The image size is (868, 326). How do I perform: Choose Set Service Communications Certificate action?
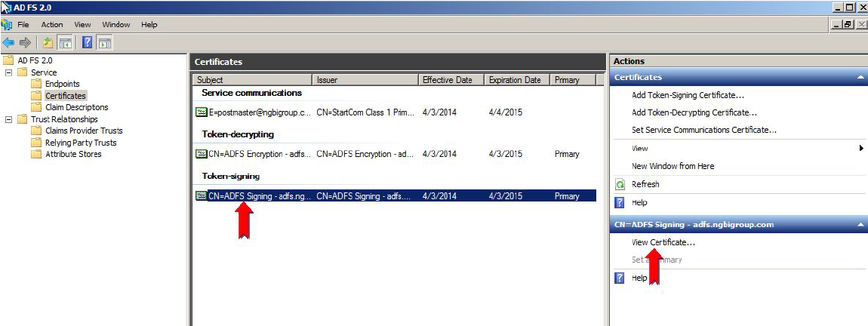pyautogui.click(x=704, y=130)
